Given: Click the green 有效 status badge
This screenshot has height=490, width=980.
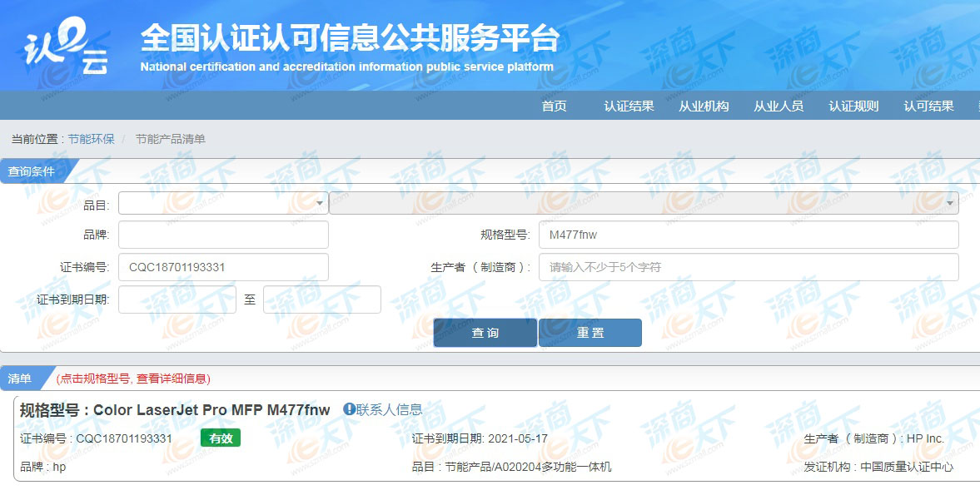Looking at the screenshot, I should (x=221, y=438).
